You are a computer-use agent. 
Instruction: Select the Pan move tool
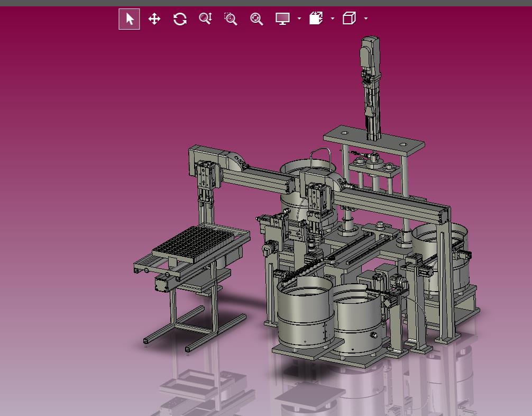[x=154, y=20]
